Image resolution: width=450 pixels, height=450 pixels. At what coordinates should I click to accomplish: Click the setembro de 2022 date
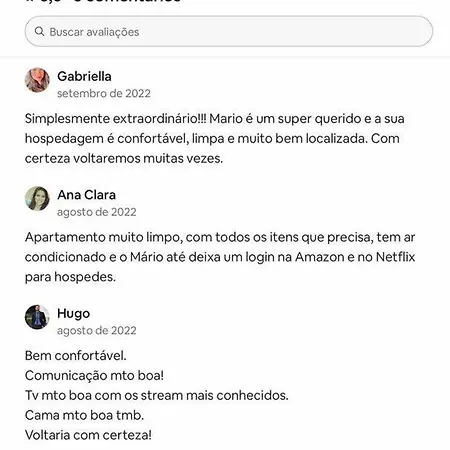(104, 93)
